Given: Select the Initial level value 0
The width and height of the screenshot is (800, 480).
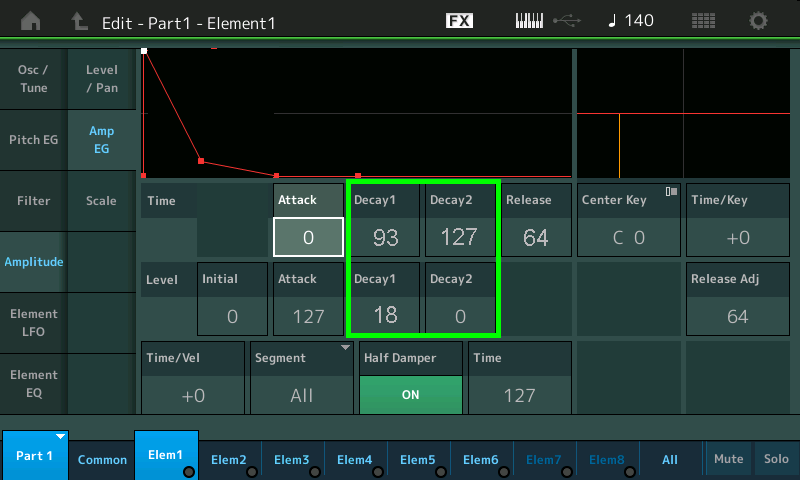Looking at the screenshot, I should click(232, 316).
